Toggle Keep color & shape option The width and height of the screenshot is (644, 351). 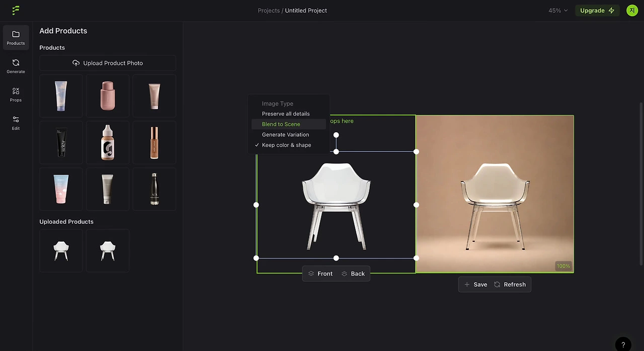pyautogui.click(x=289, y=145)
